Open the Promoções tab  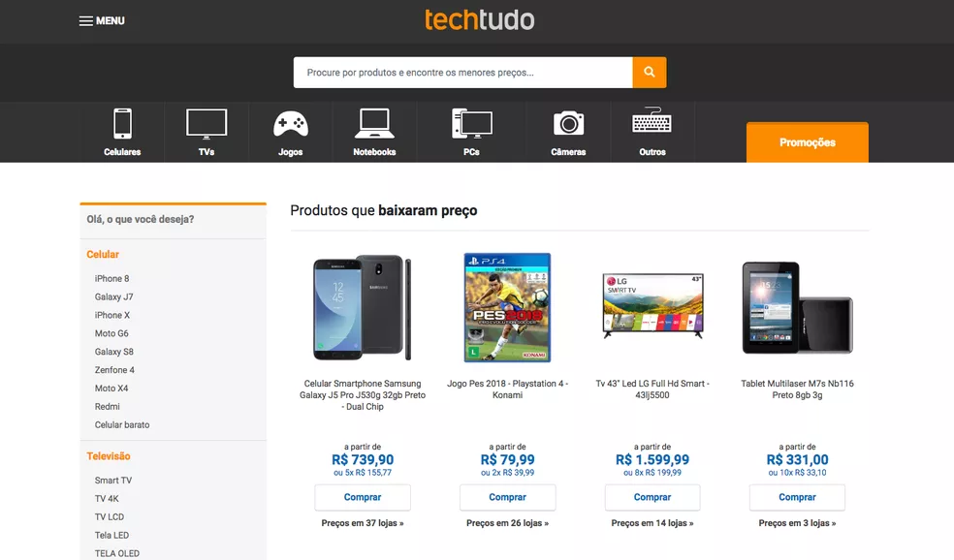[x=807, y=142]
